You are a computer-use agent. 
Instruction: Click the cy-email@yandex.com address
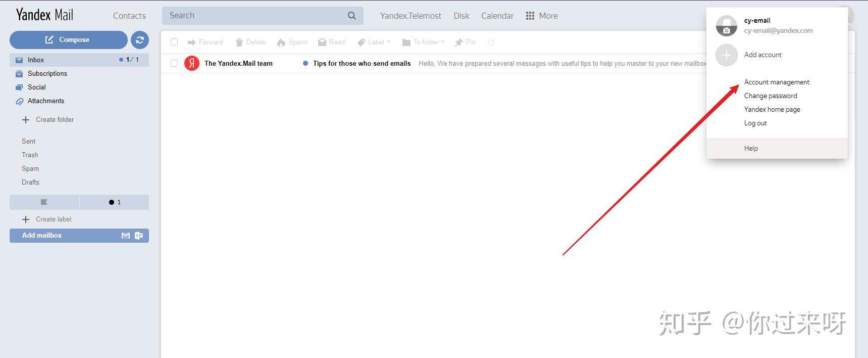(778, 30)
